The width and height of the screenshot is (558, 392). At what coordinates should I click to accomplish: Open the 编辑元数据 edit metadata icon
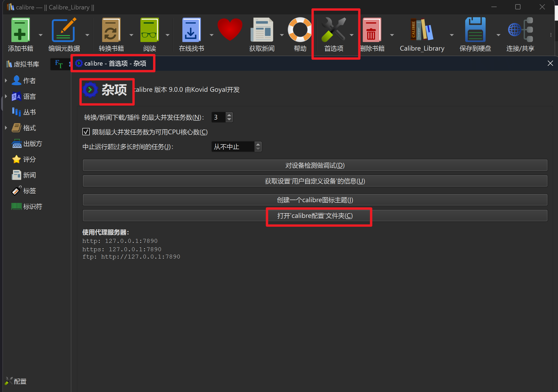(64, 30)
